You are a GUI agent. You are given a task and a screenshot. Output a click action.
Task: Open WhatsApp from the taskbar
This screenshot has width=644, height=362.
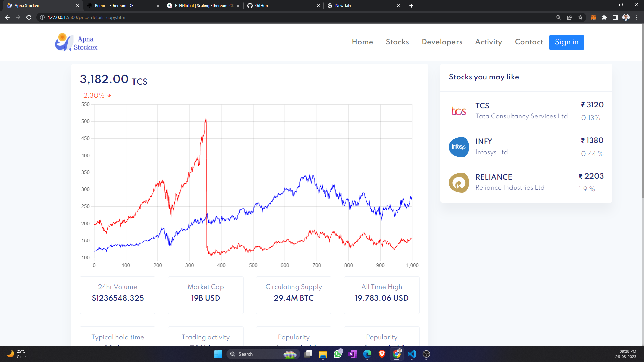click(x=338, y=354)
